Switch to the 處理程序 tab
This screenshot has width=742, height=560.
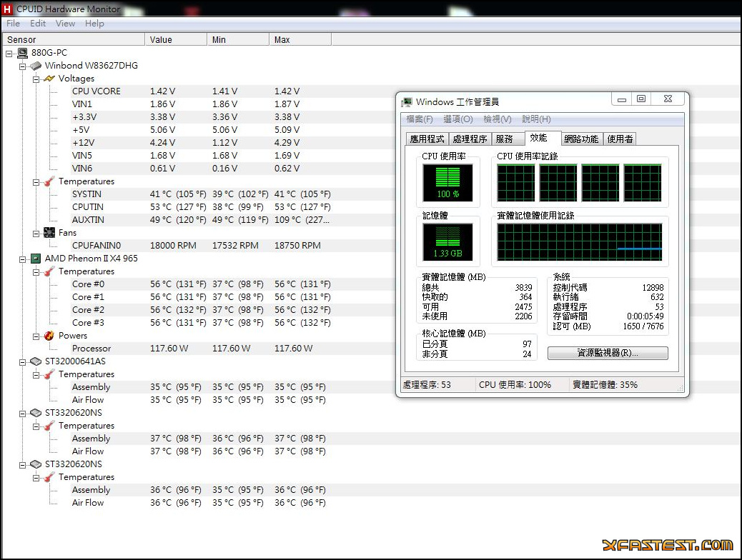(470, 139)
